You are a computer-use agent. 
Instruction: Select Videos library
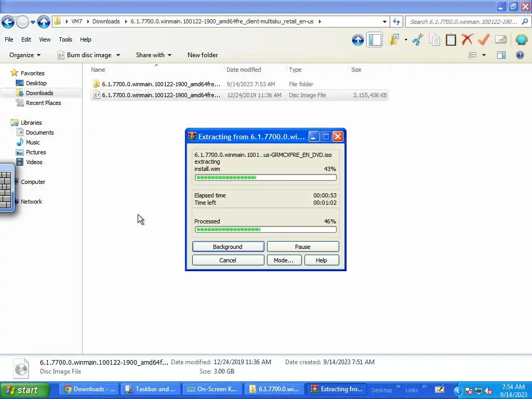coord(34,162)
